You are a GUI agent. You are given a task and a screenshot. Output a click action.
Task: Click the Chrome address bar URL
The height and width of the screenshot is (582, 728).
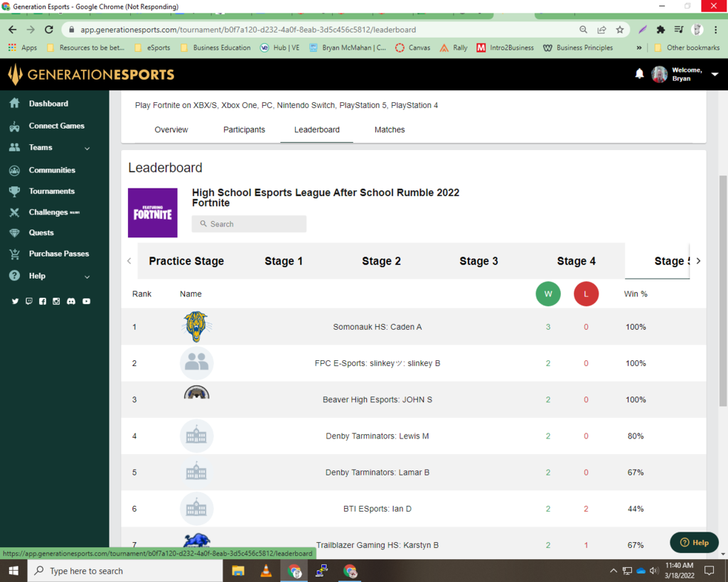tap(248, 30)
